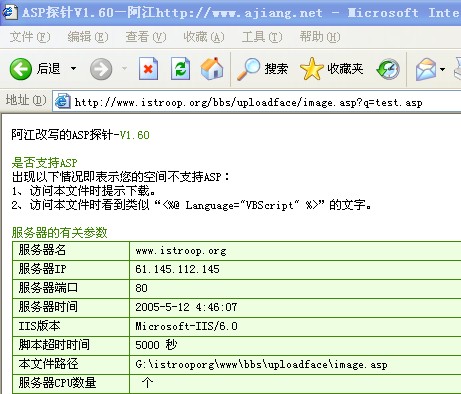Click the Refresh page icon

(180, 69)
